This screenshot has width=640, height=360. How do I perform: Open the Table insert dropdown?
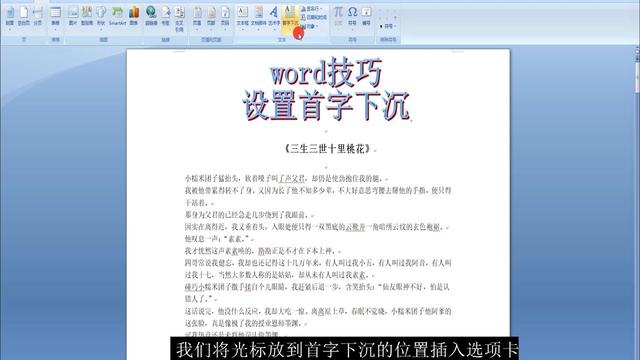[56, 18]
